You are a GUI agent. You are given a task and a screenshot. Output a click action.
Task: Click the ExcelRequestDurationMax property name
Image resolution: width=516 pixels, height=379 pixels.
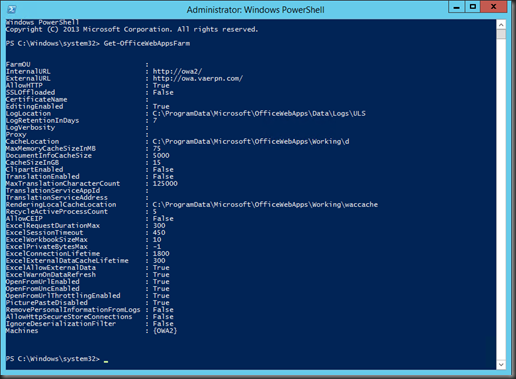point(53,225)
